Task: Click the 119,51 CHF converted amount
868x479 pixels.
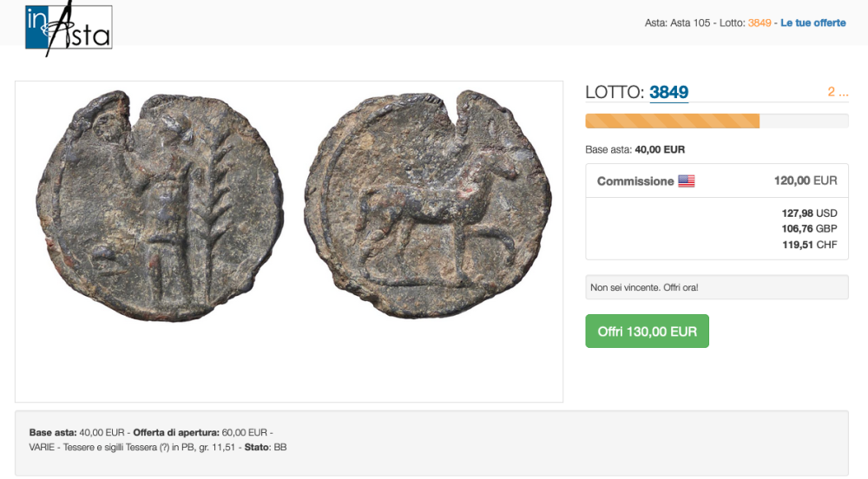Action: click(809, 245)
